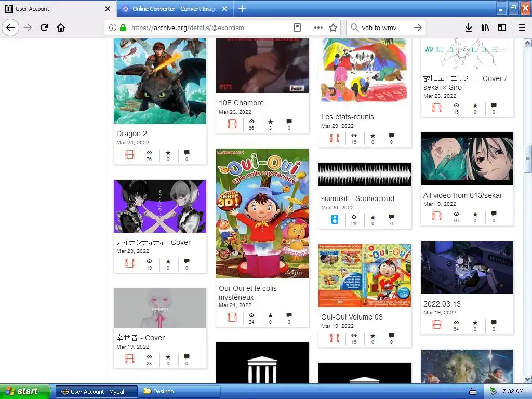Screen dimensions: 532x399
Task: Click movie icon under 10E Chambre
Action: [x=232, y=124]
